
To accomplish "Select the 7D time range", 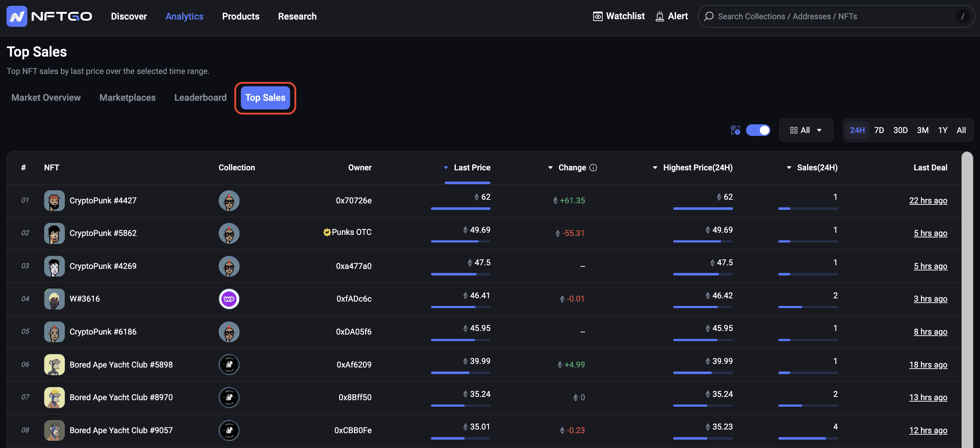I will (879, 130).
